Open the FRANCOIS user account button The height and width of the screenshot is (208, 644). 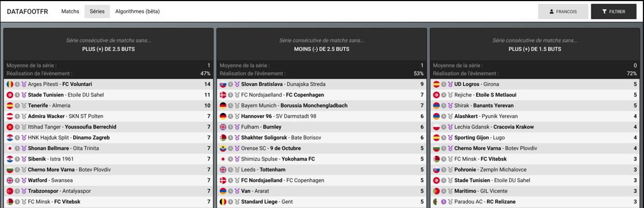coord(563,11)
